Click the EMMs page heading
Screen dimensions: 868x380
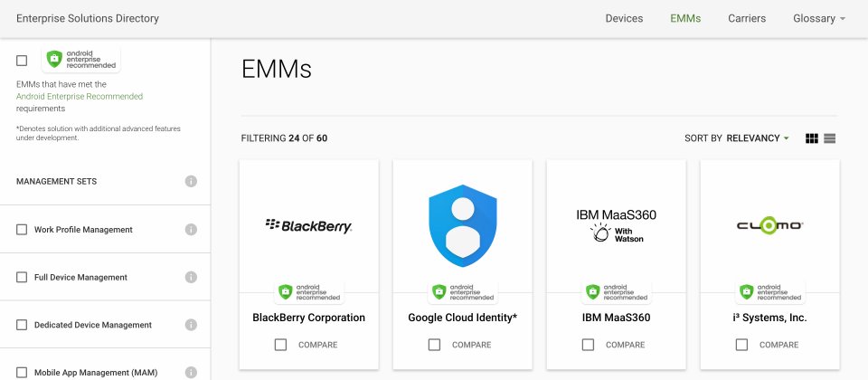click(x=277, y=70)
